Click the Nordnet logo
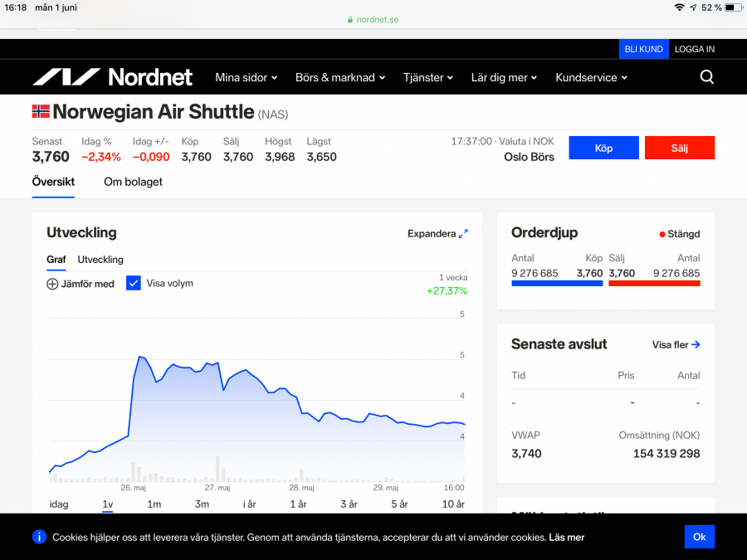The height and width of the screenshot is (560, 747). (x=112, y=77)
